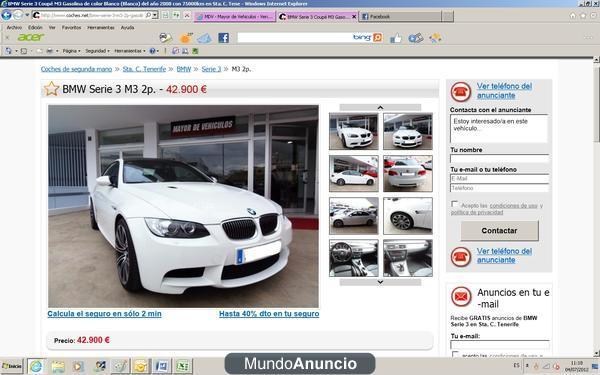Click the home page command bar icon

click(x=8, y=51)
